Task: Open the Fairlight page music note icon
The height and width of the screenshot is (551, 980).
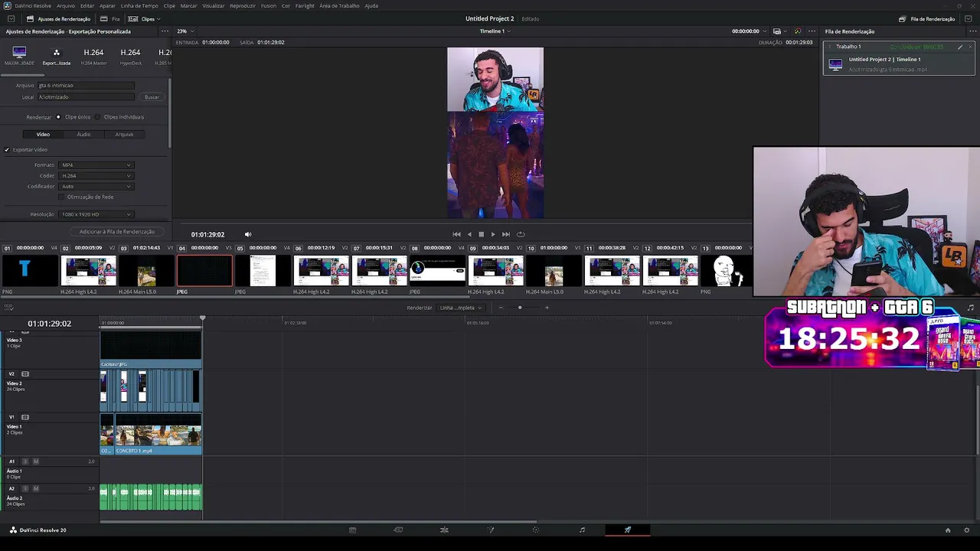Action: pyautogui.click(x=582, y=530)
